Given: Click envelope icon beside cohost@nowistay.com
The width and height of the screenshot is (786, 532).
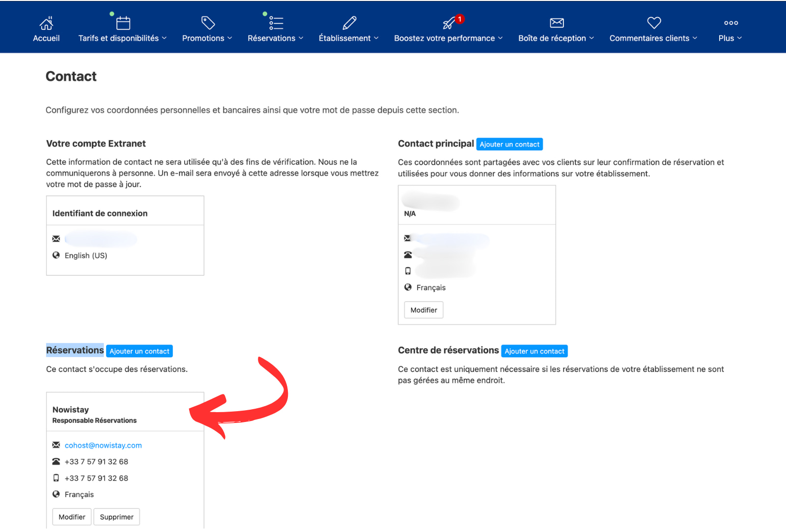Looking at the screenshot, I should [x=56, y=445].
